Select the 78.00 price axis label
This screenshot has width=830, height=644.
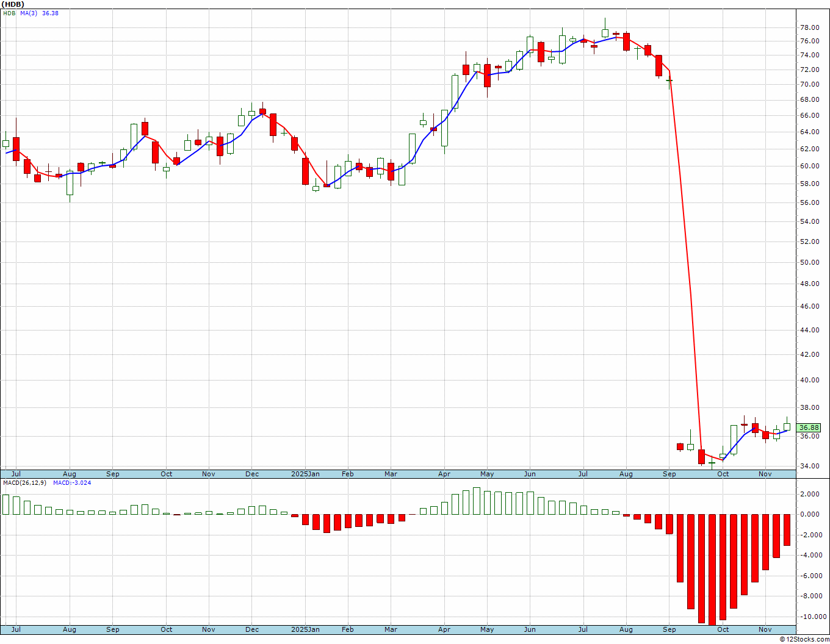tap(809, 27)
